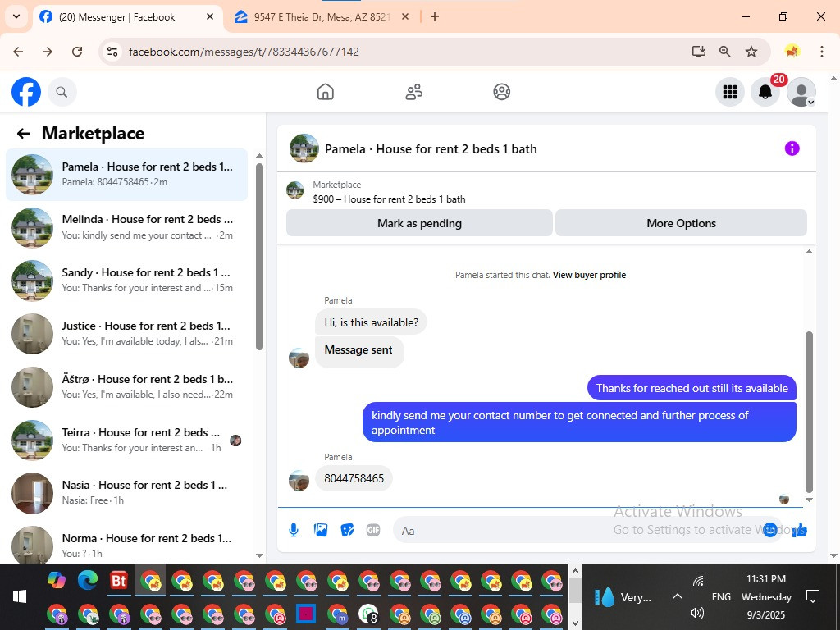Open Copilot from taskbar
Screen dimensions: 840x630
(x=57, y=581)
